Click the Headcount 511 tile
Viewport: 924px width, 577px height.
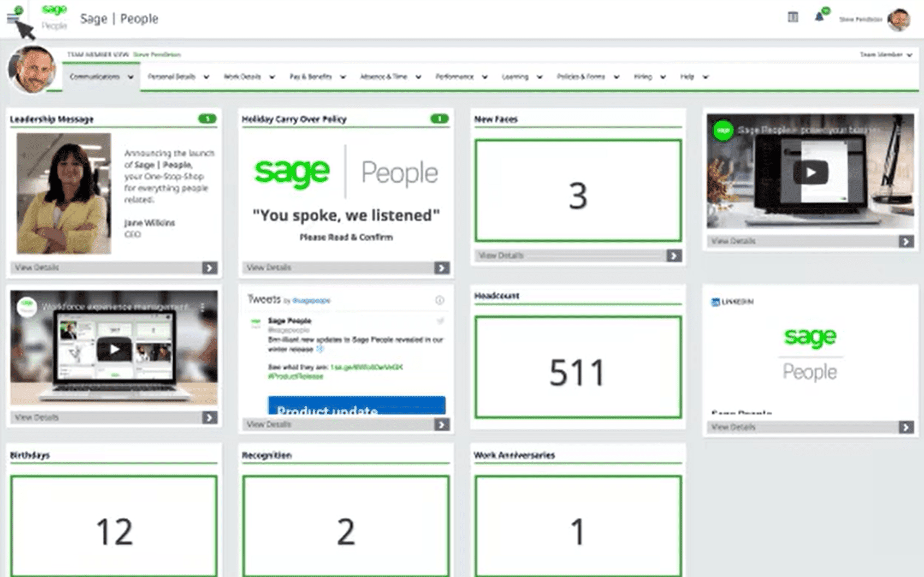click(578, 367)
